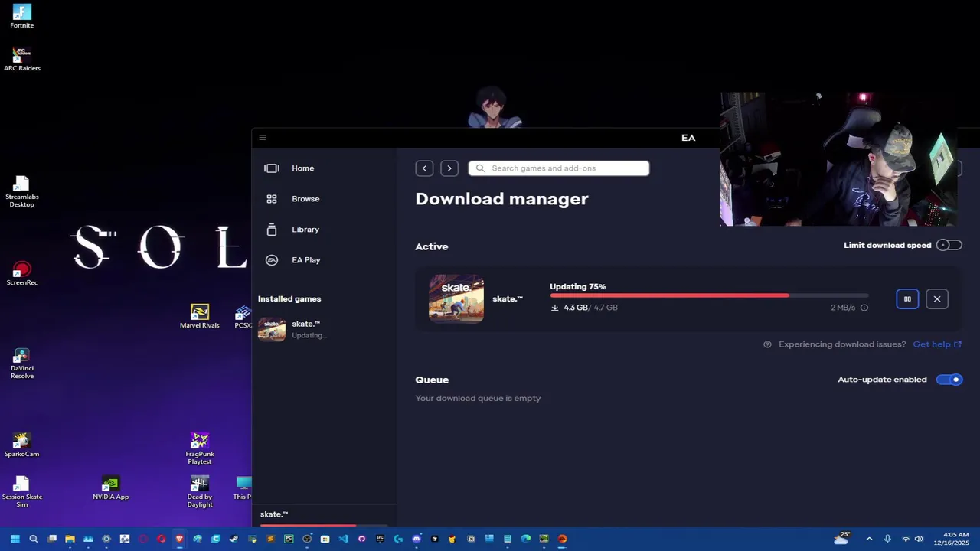The height and width of the screenshot is (551, 980).
Task: Toggle Limit download speed switch
Action: (949, 245)
